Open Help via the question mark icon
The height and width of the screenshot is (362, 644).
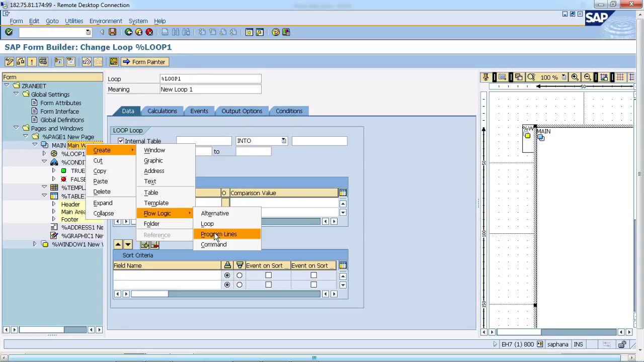pos(276,32)
